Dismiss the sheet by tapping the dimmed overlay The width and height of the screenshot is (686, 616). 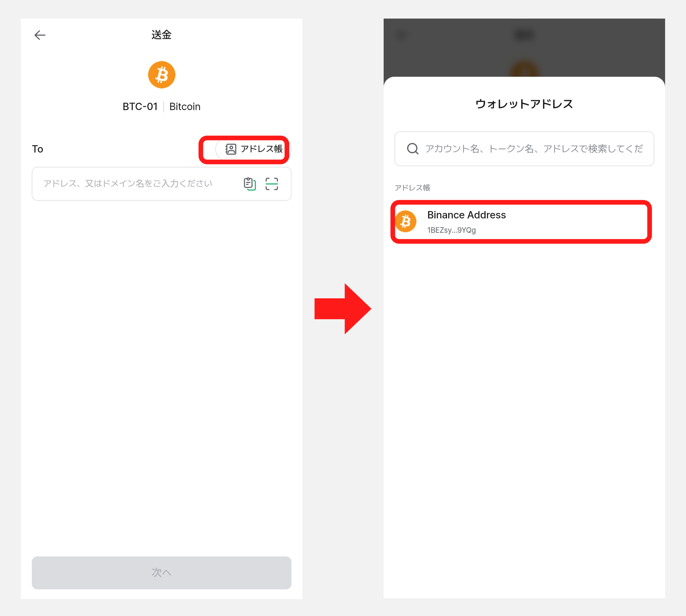point(524,46)
